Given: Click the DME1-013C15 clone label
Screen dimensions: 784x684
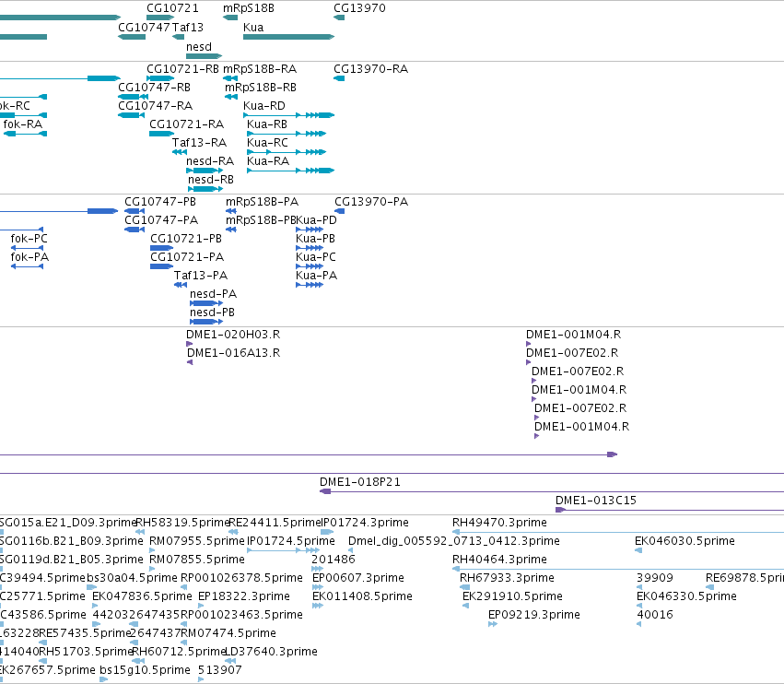Looking at the screenshot, I should [x=596, y=501].
